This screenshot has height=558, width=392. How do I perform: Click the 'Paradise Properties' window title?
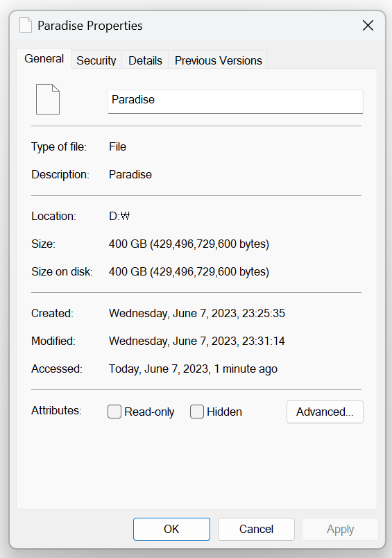click(x=90, y=26)
